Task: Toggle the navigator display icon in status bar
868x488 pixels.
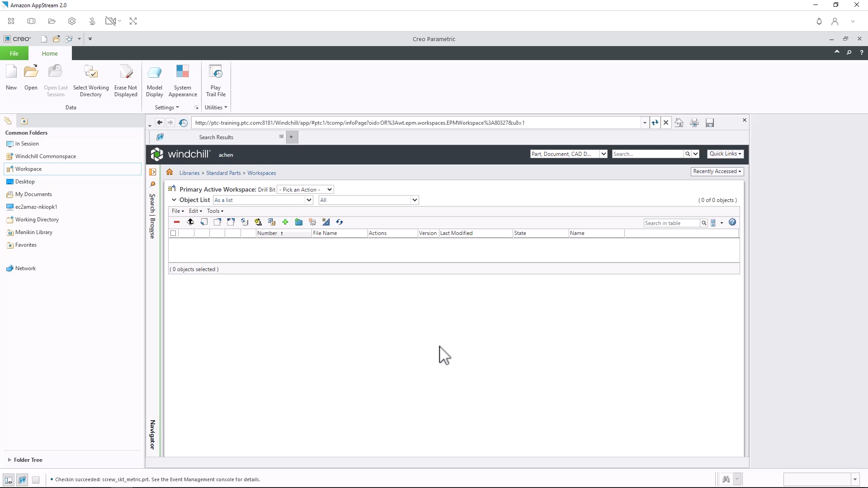Action: pyautogui.click(x=8, y=480)
